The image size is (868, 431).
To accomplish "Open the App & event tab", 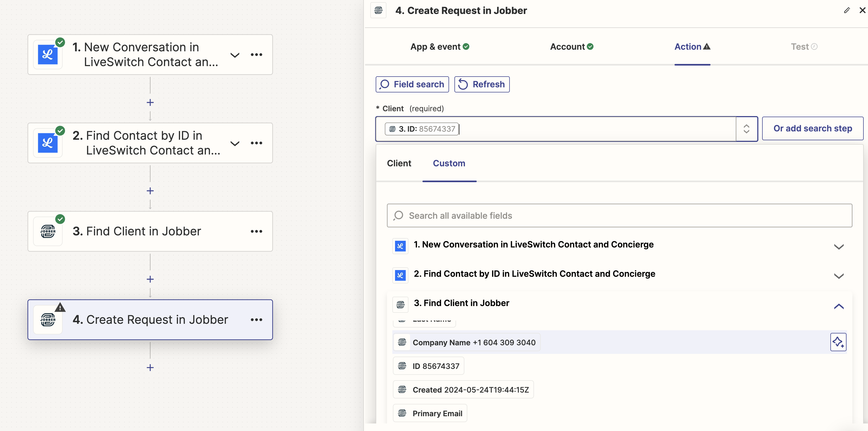I will 439,46.
